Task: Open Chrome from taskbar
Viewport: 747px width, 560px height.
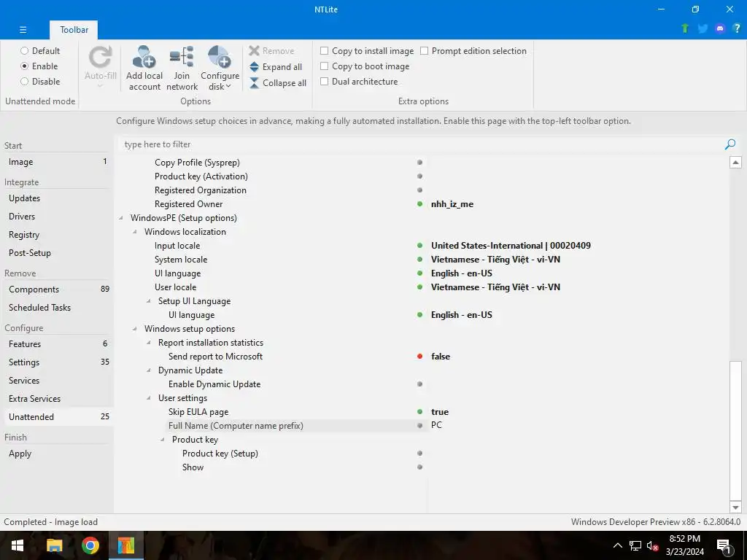Action: [x=90, y=545]
